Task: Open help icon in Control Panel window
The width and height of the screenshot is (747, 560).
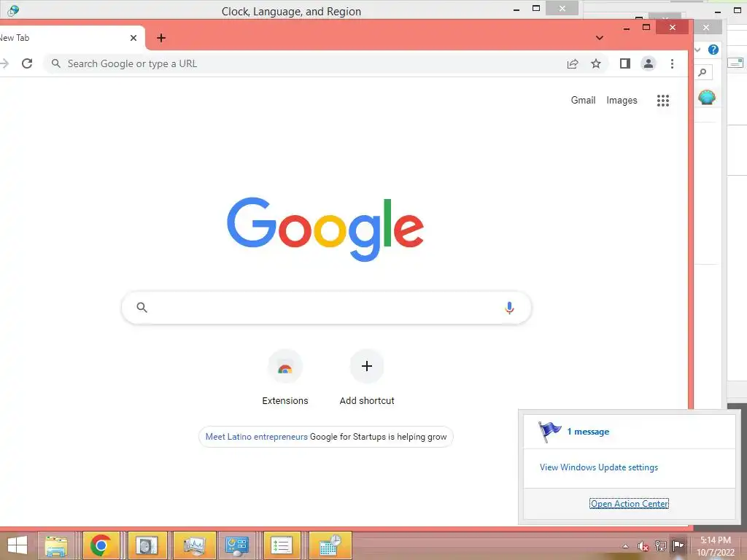Action: (713, 50)
